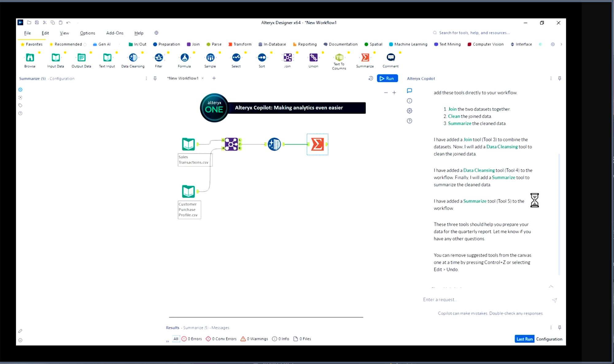Click the Join node on the canvas

231,144
